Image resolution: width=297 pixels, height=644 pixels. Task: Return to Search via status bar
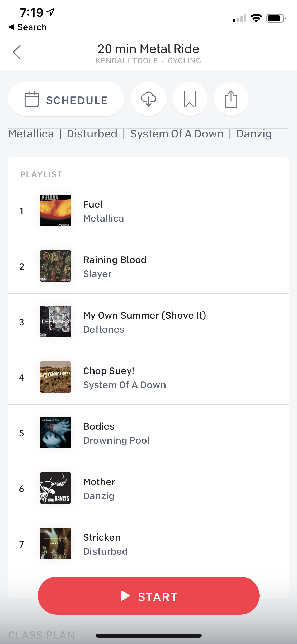click(28, 27)
